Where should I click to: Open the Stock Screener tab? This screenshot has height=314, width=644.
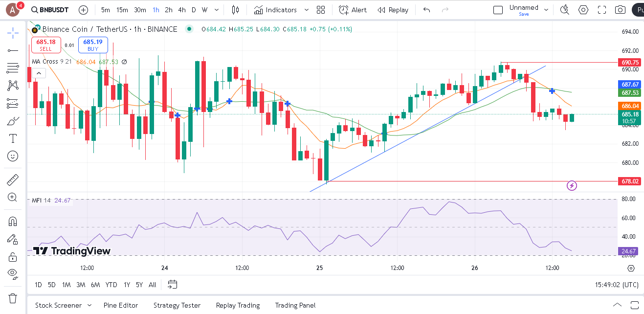tap(58, 305)
